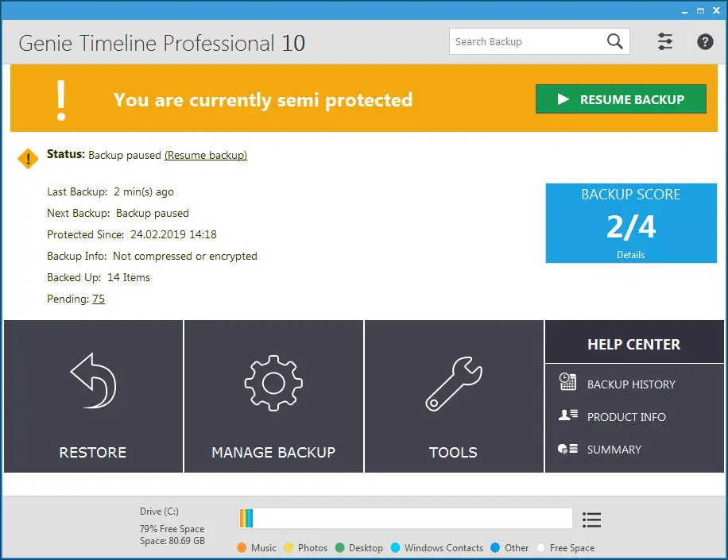Viewport: 728px width, 560px height.
Task: Open the help question mark icon
Action: [x=705, y=42]
